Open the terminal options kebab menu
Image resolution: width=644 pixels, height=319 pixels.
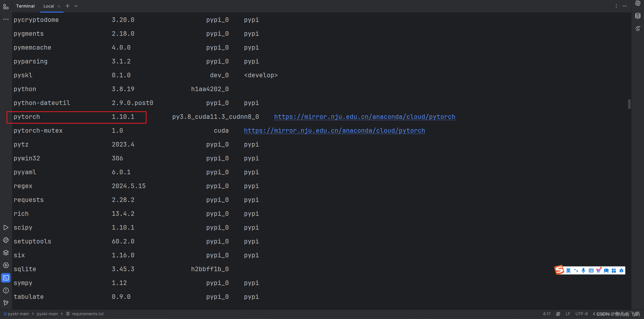616,6
